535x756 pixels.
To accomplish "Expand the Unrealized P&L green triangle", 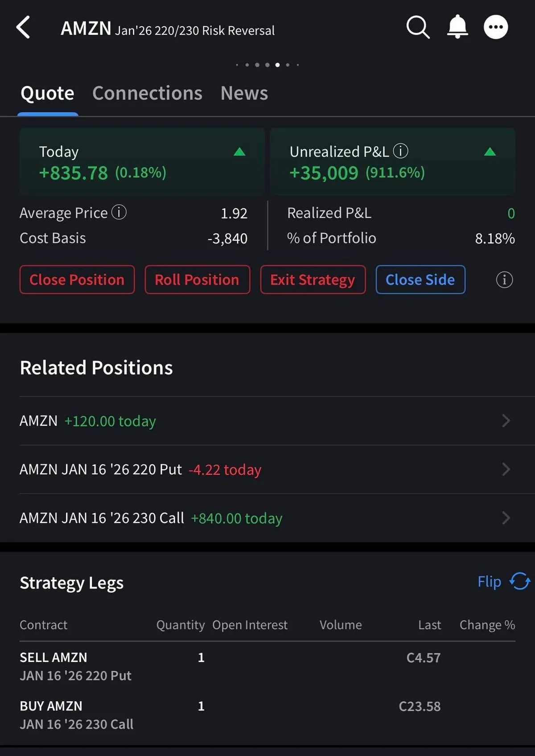I will pyautogui.click(x=490, y=152).
